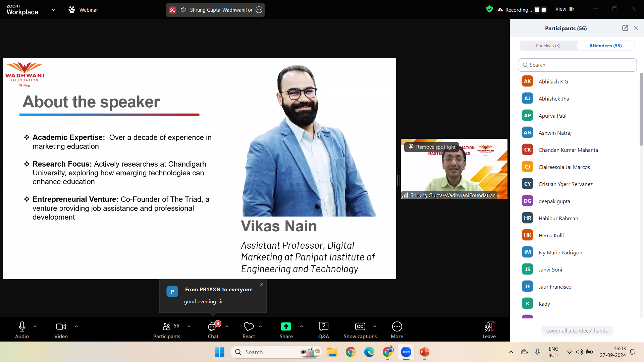The image size is (644, 362).
Task: Expand the audio options chevron
Action: click(35, 326)
